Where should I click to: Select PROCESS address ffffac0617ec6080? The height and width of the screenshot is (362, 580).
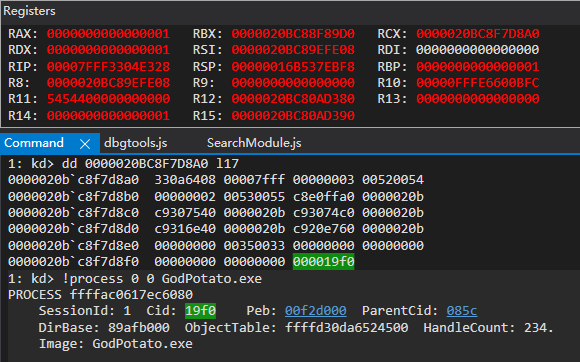point(131,295)
